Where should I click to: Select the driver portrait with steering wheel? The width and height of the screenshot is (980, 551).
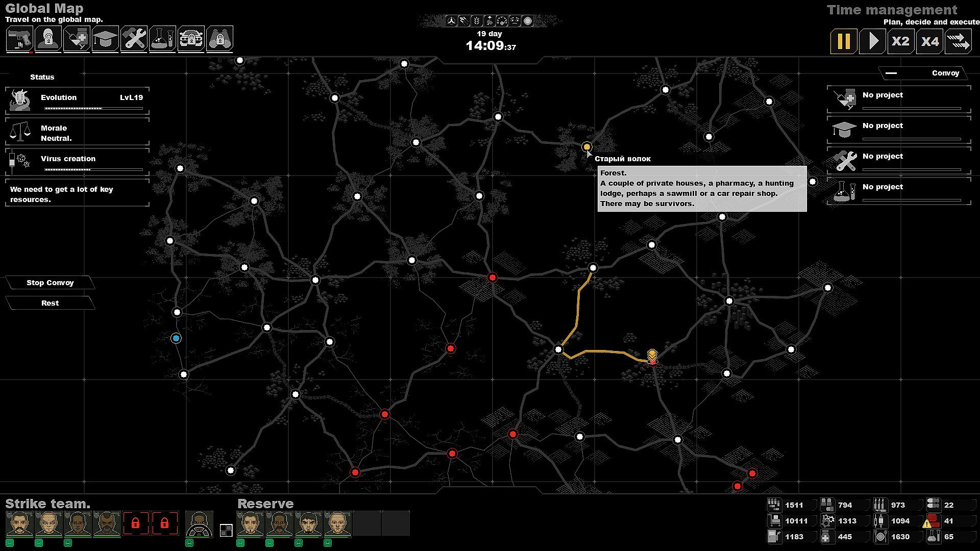click(199, 524)
